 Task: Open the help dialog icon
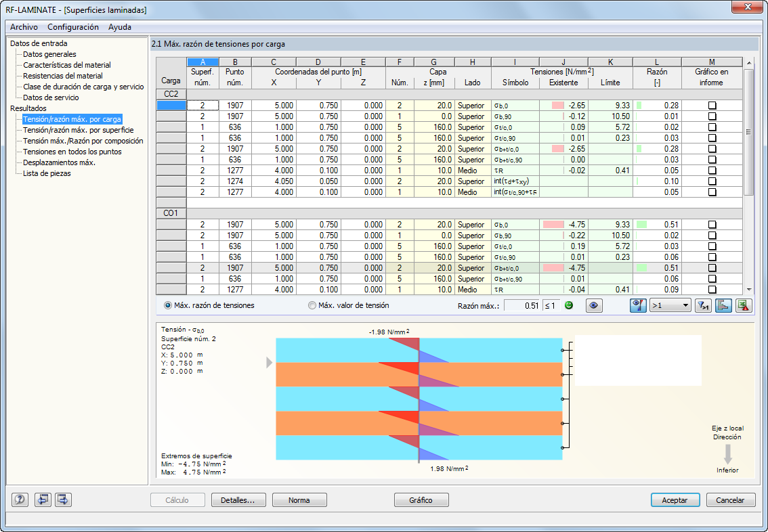20,500
